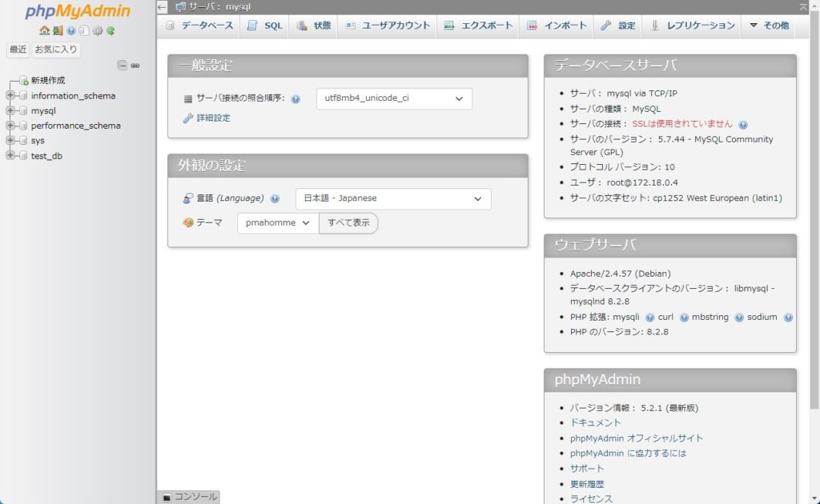
Task: Open the 詳細設定 link
Action: pyautogui.click(x=213, y=118)
